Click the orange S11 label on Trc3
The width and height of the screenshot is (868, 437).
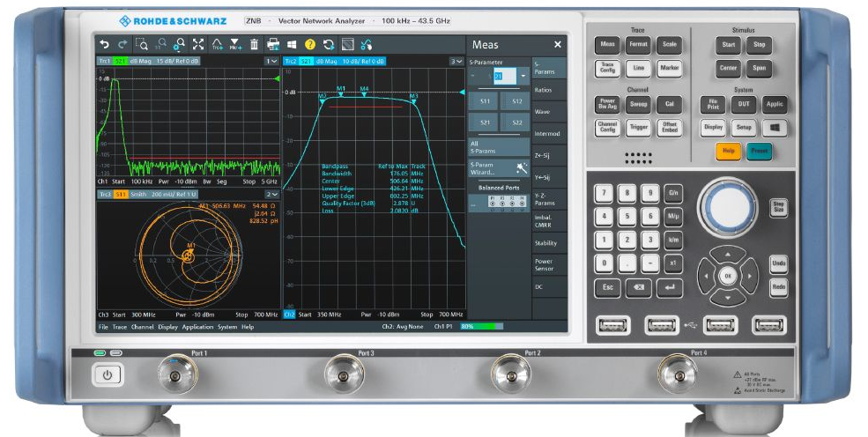(121, 195)
